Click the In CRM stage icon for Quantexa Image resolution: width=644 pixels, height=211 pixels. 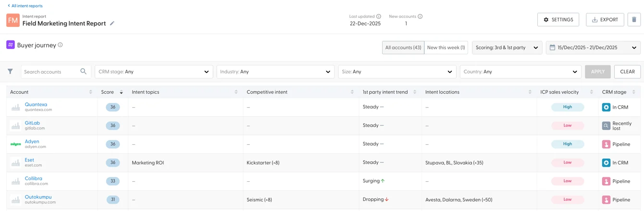606,107
